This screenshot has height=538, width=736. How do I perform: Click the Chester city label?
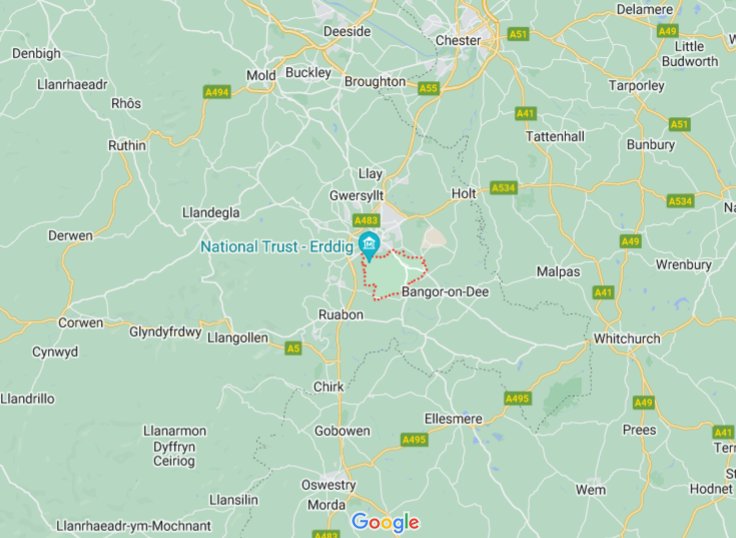coord(458,41)
